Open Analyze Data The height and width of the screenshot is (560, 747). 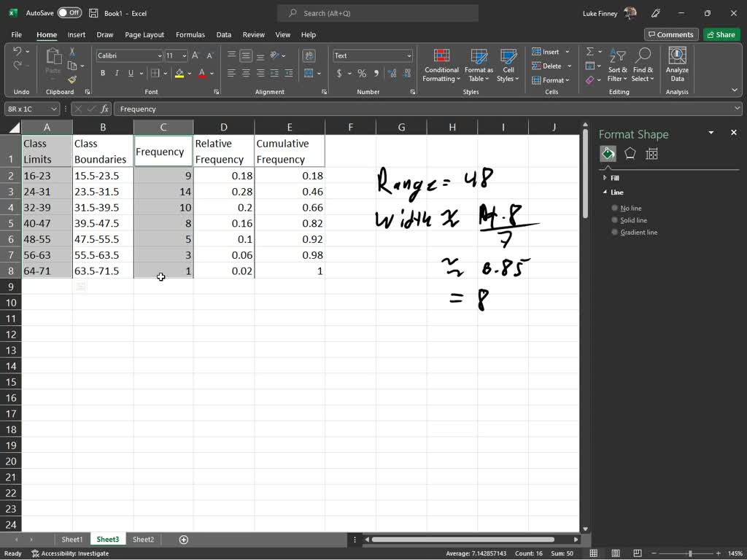coord(677,66)
